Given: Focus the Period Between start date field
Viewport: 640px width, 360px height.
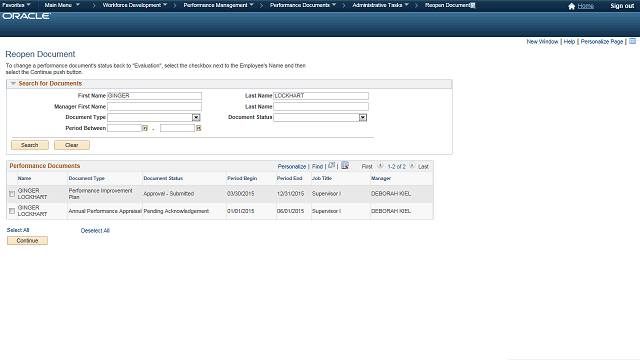Looking at the screenshot, I should (x=124, y=128).
